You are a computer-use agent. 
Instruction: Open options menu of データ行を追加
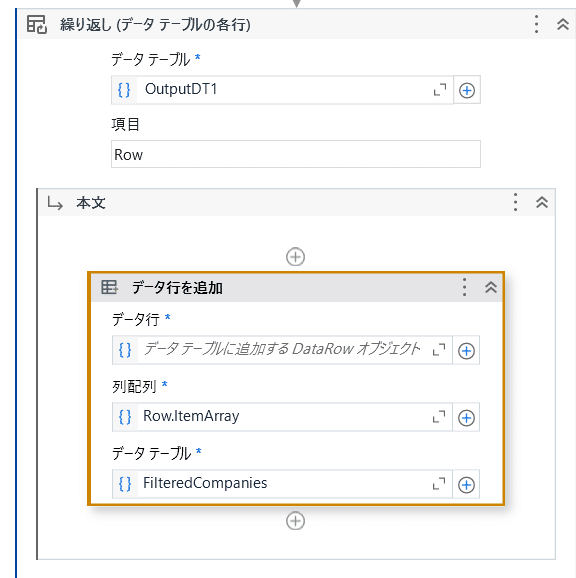point(464,287)
